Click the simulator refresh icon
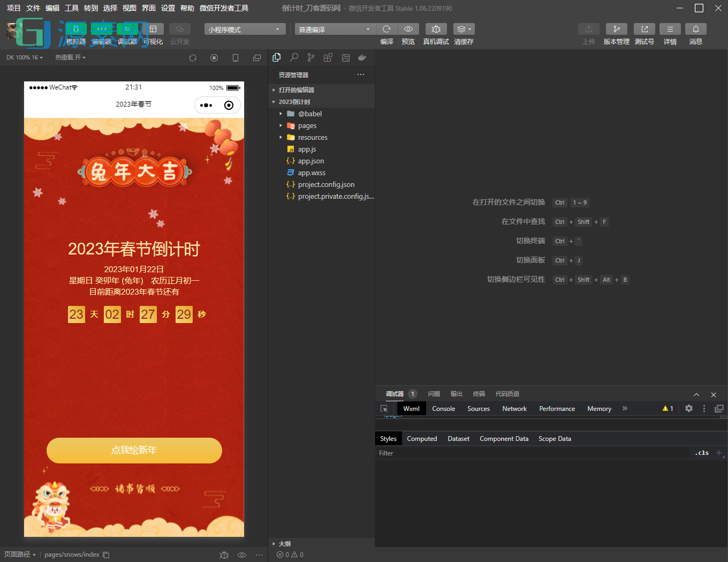This screenshot has height=562, width=728. pos(193,58)
